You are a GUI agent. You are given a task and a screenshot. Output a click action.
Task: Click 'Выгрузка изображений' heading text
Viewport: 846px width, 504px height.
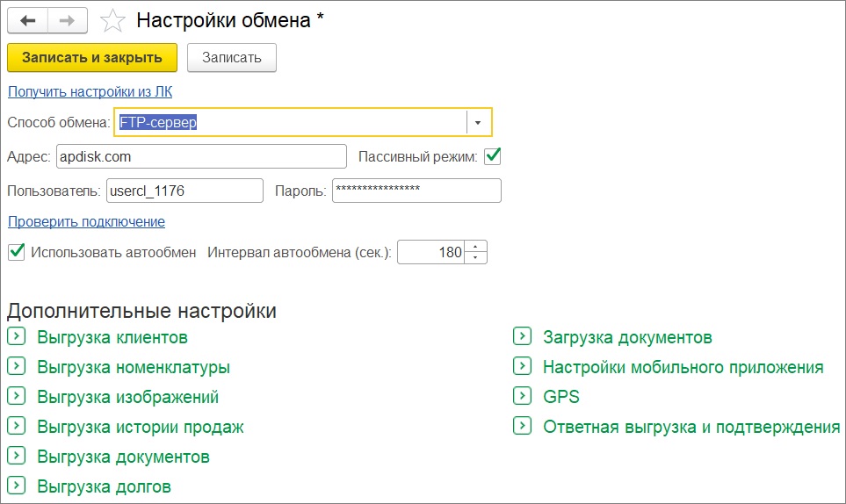(x=128, y=397)
